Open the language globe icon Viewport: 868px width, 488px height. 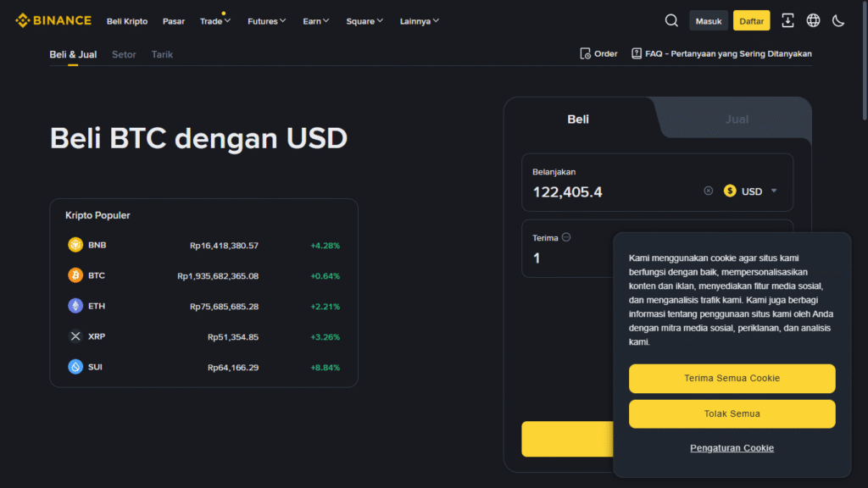tap(813, 19)
